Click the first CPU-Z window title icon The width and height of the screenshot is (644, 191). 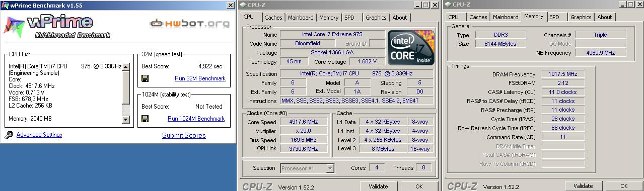[x=243, y=5]
